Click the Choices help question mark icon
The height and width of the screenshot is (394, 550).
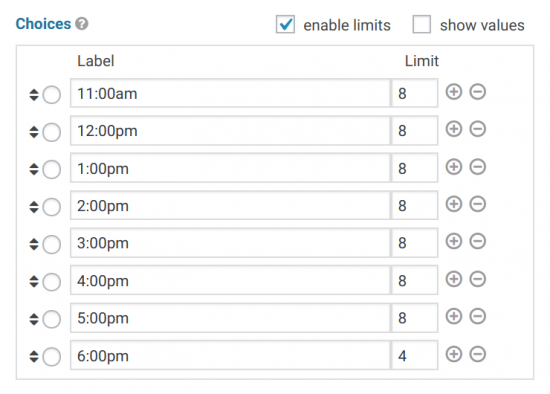pyautogui.click(x=82, y=24)
